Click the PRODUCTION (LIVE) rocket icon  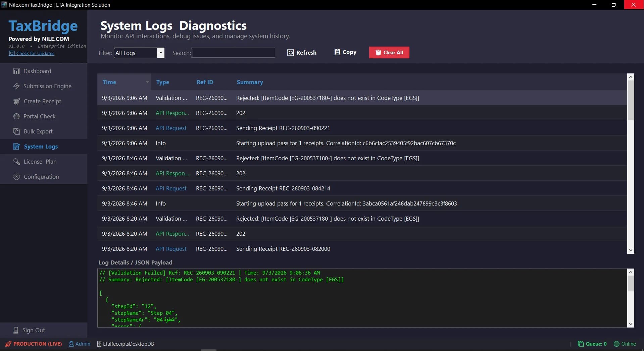click(x=8, y=344)
